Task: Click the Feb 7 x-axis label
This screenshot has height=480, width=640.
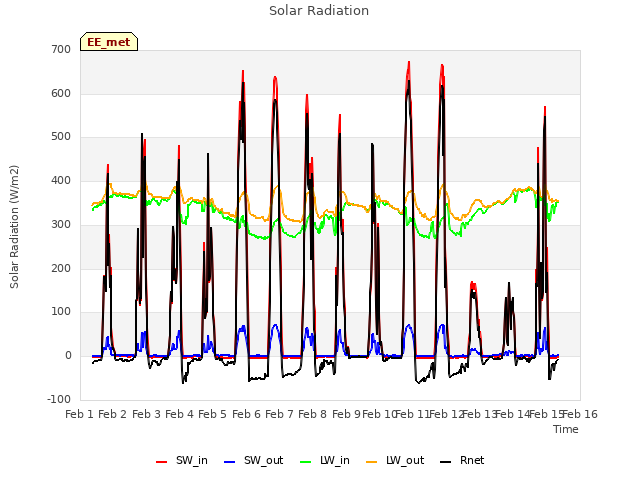Action: click(x=279, y=414)
